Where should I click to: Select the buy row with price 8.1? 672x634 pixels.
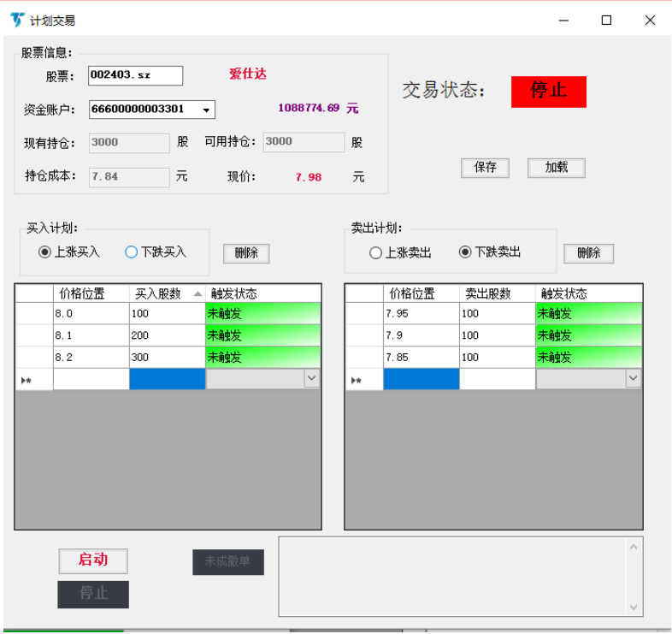[x=91, y=335]
